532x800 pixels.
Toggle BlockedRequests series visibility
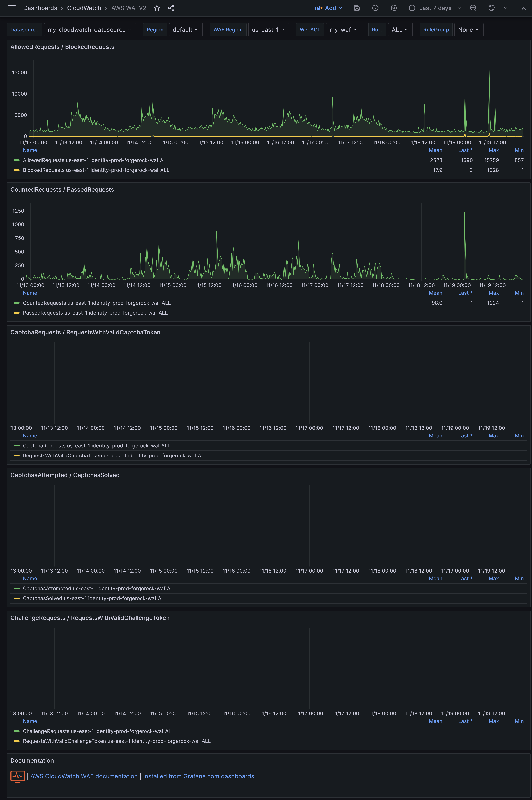(x=96, y=170)
